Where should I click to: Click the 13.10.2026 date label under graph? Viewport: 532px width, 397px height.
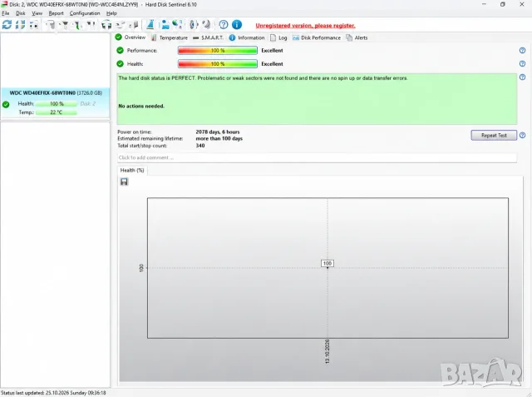click(327, 351)
